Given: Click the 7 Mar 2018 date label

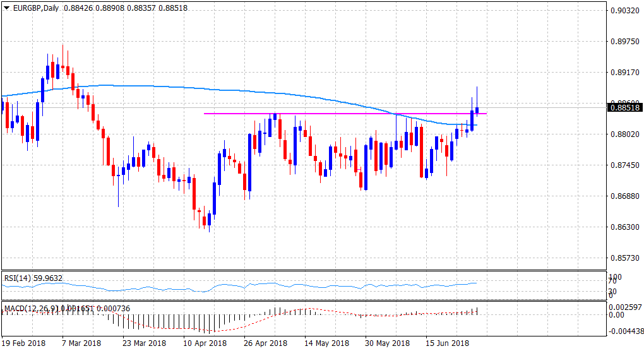Looking at the screenshot, I should click(x=81, y=343).
